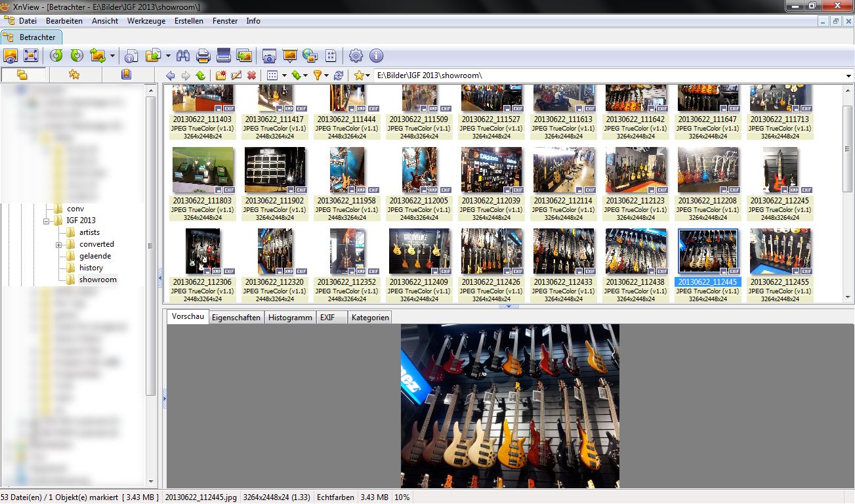Switch to the Eigenschaften tab
Image resolution: width=855 pixels, height=504 pixels.
[x=236, y=318]
